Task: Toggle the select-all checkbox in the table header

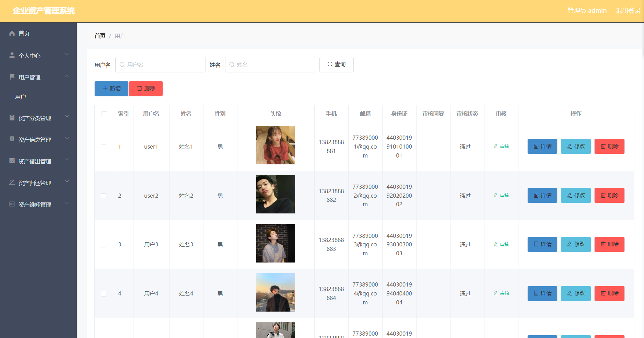Action: tap(104, 114)
